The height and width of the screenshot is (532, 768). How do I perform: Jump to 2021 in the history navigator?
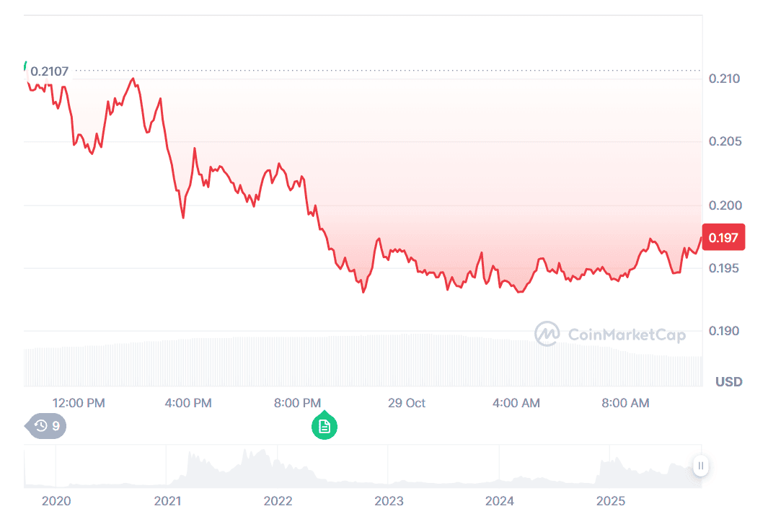coord(167,501)
